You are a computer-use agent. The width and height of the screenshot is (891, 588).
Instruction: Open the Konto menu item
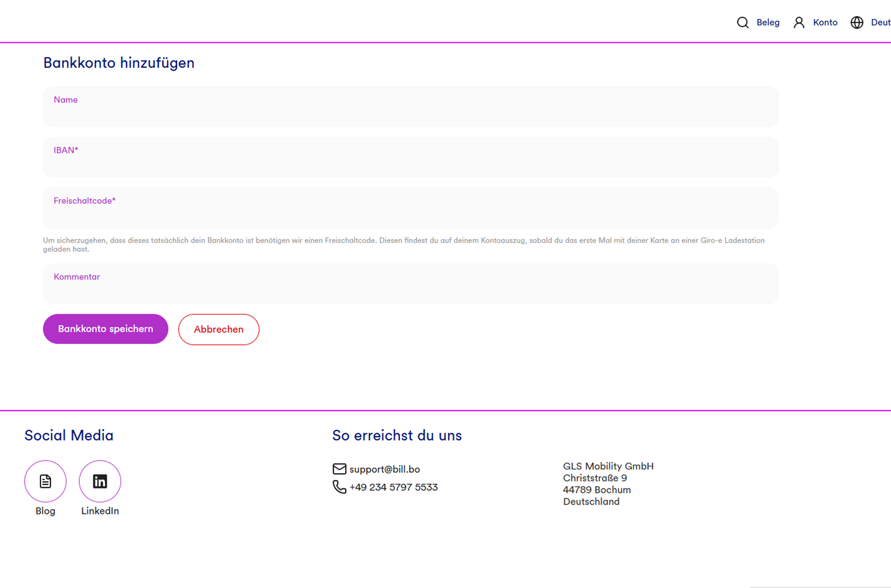click(825, 22)
